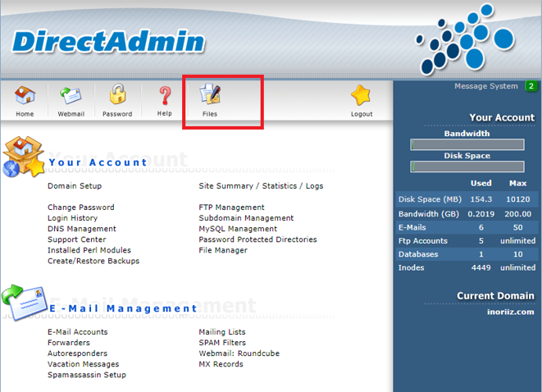Click Bandwidth (GB) used value 0.2019

click(x=481, y=213)
